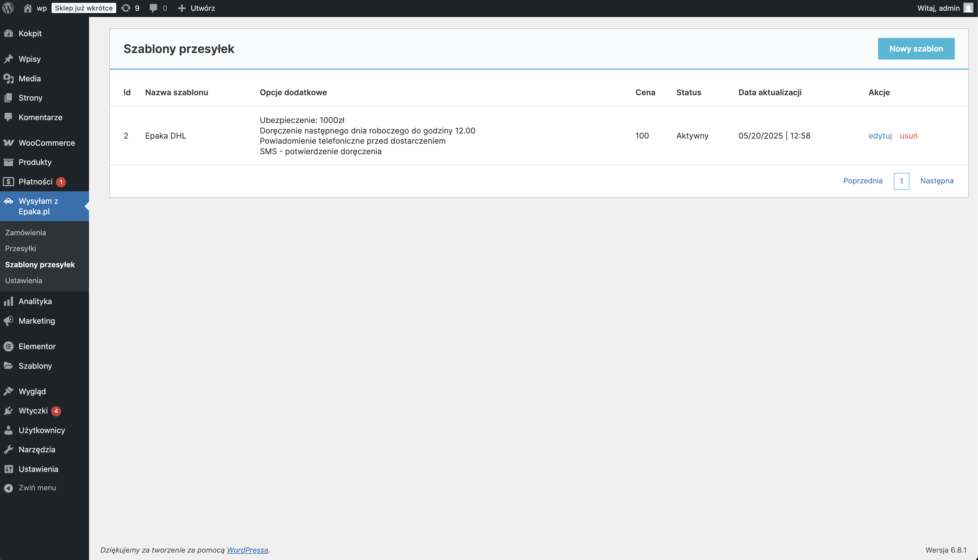Click the SMS - potwierdzenie doręczenia text

pyautogui.click(x=321, y=152)
